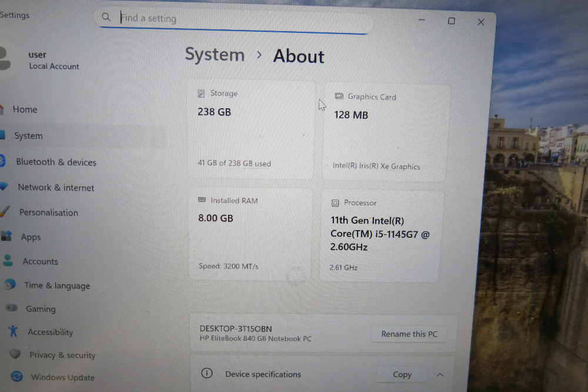Maximize the Settings window
588x392 pixels.
click(x=452, y=21)
